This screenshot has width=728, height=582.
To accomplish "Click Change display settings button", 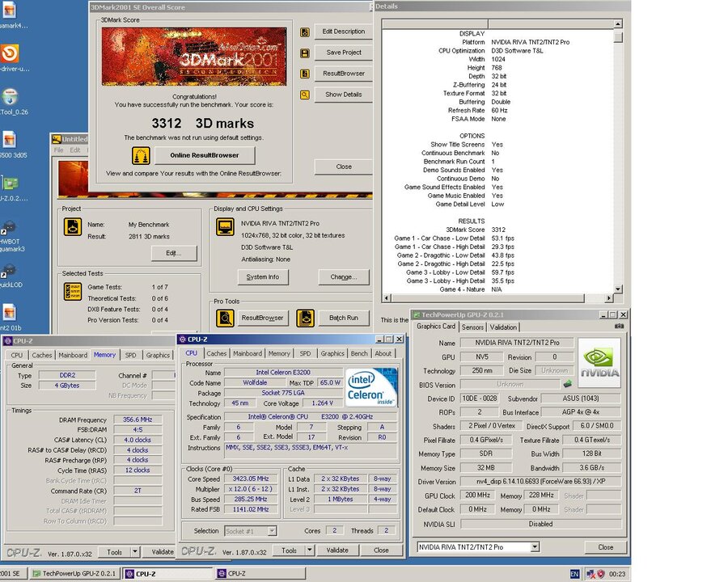I will pyautogui.click(x=344, y=276).
